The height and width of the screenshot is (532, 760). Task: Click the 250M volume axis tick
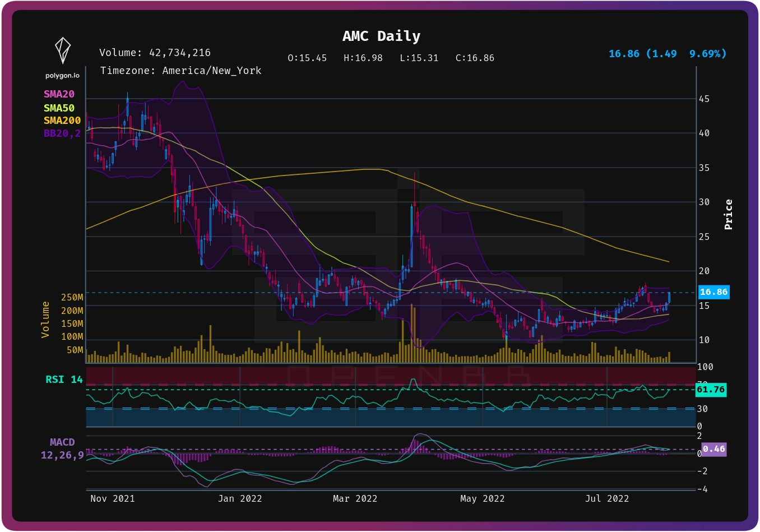(x=72, y=298)
